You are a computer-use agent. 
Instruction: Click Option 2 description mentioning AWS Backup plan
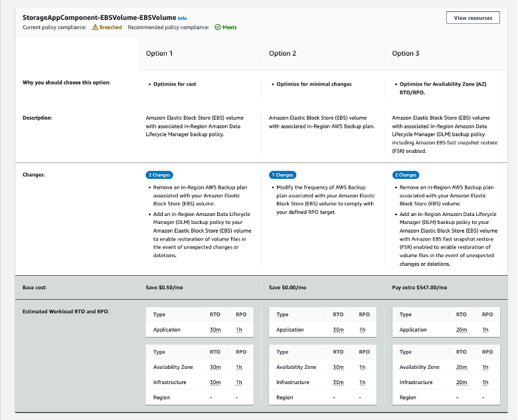[x=322, y=122]
